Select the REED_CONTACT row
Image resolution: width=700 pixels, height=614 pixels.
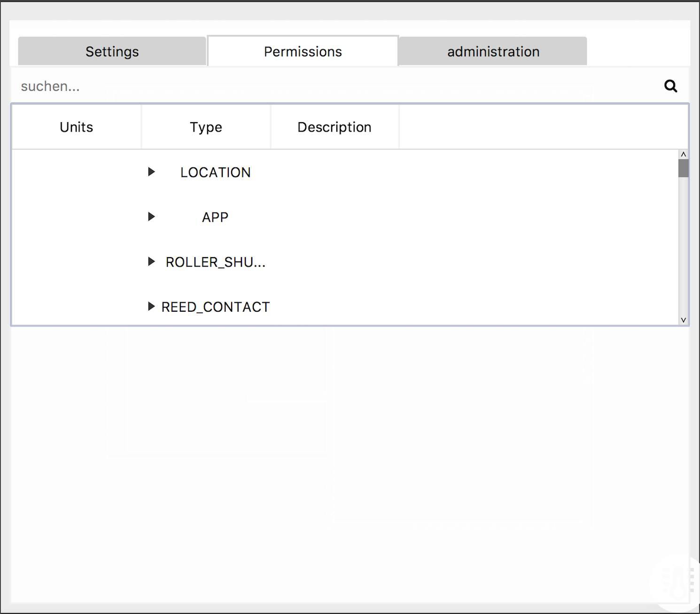pyautogui.click(x=216, y=306)
